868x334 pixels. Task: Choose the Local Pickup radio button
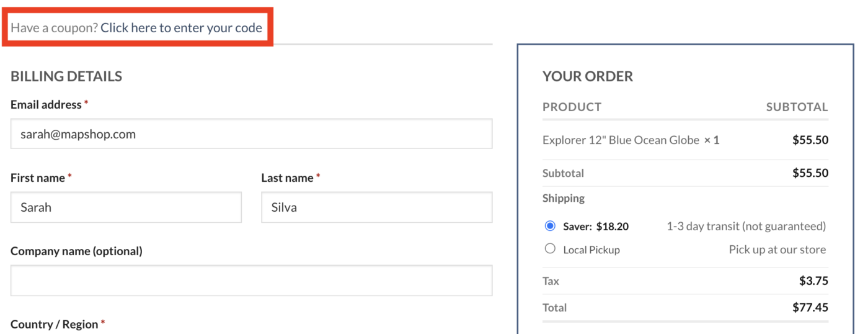pos(550,249)
